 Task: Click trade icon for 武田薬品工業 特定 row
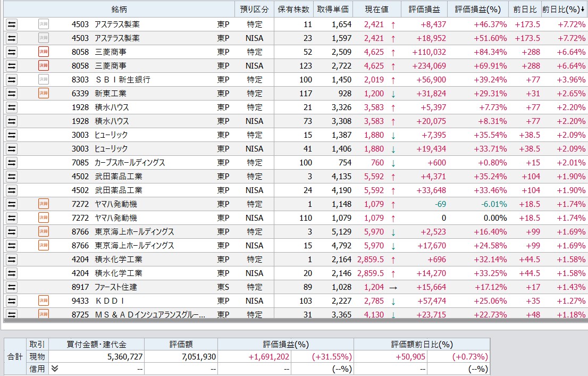pos(12,177)
